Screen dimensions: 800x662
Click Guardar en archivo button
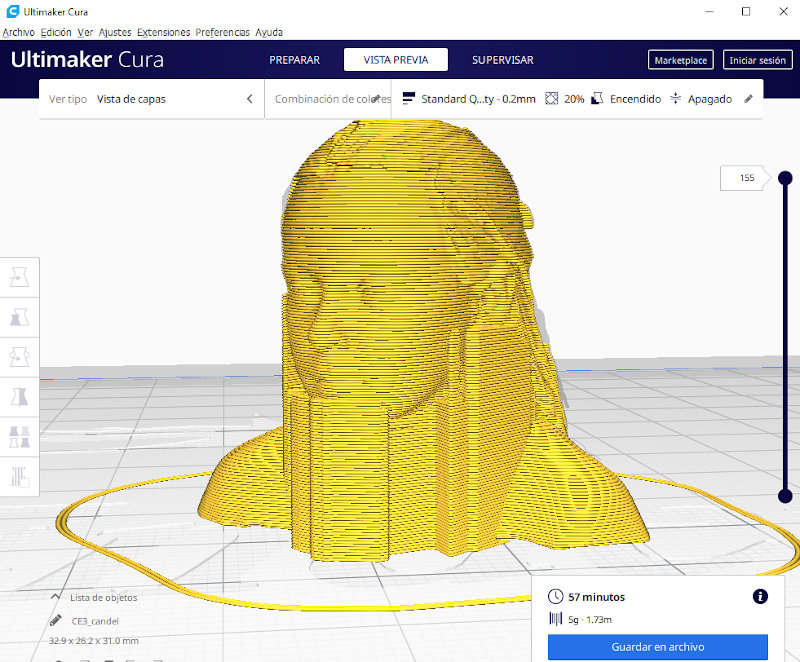[x=658, y=647]
